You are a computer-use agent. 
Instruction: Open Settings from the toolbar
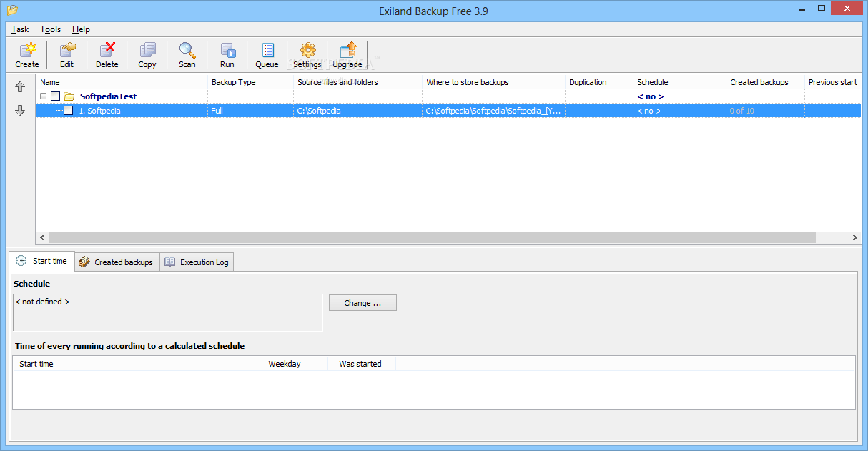307,55
